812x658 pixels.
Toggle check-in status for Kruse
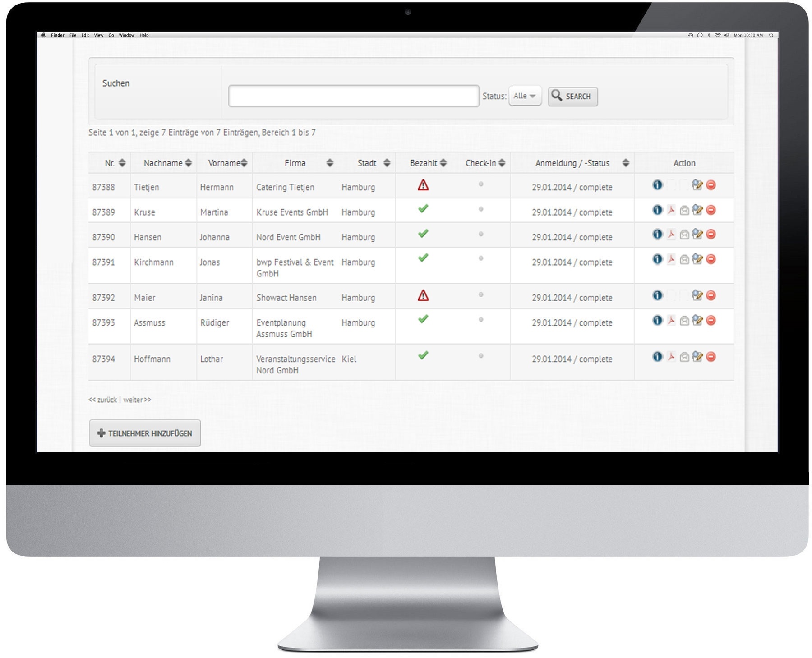point(481,209)
